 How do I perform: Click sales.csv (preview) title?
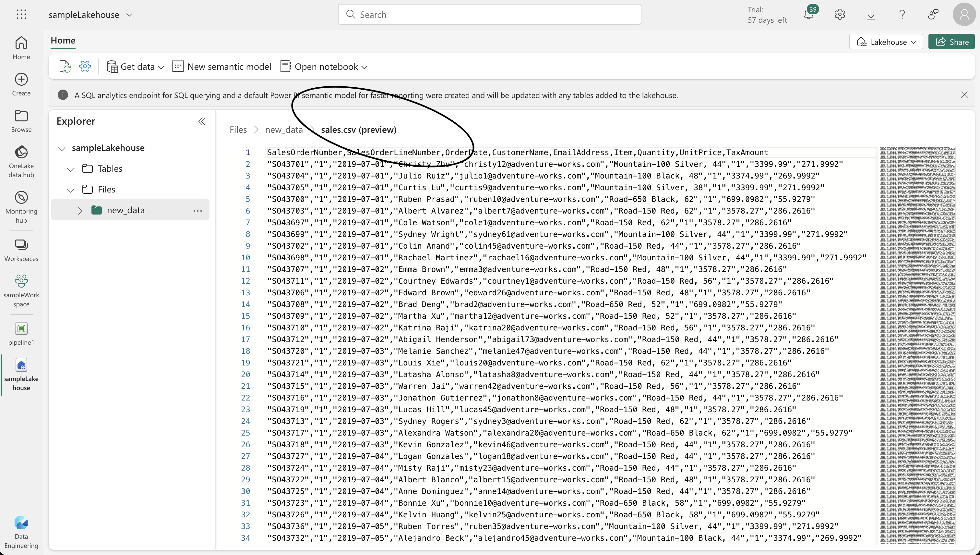click(x=359, y=129)
